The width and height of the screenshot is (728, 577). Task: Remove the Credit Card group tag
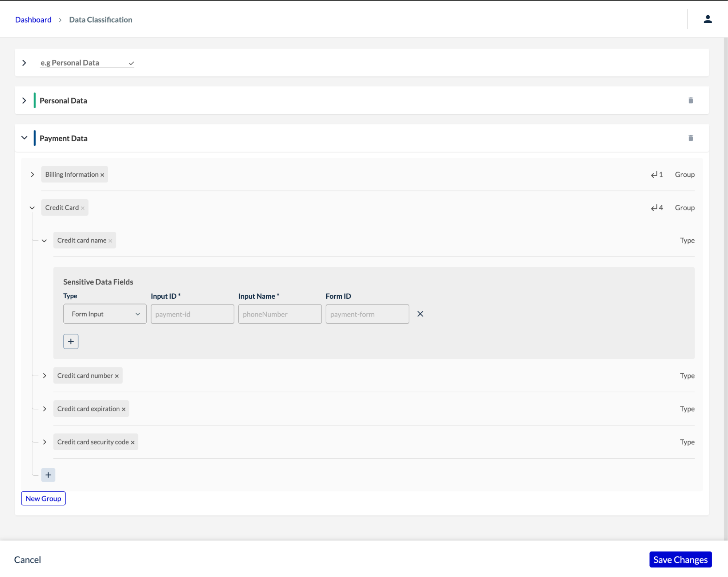(83, 207)
